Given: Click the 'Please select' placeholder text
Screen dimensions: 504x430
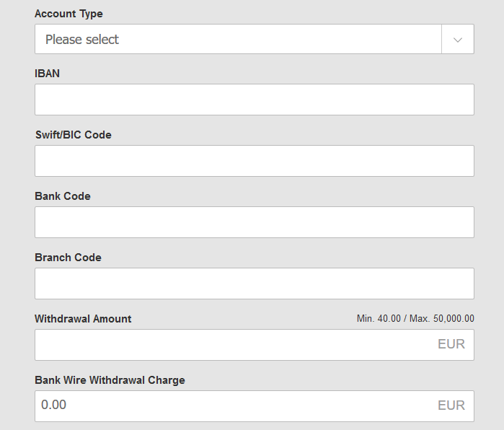Looking at the screenshot, I should tap(82, 40).
